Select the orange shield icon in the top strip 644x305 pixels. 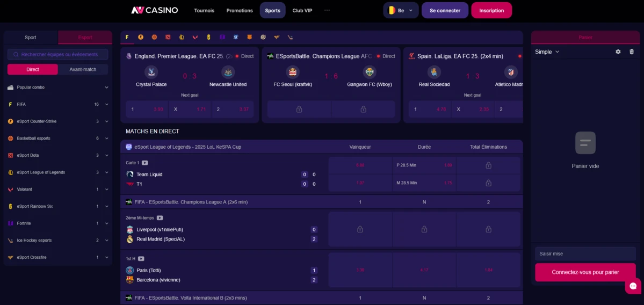click(249, 37)
